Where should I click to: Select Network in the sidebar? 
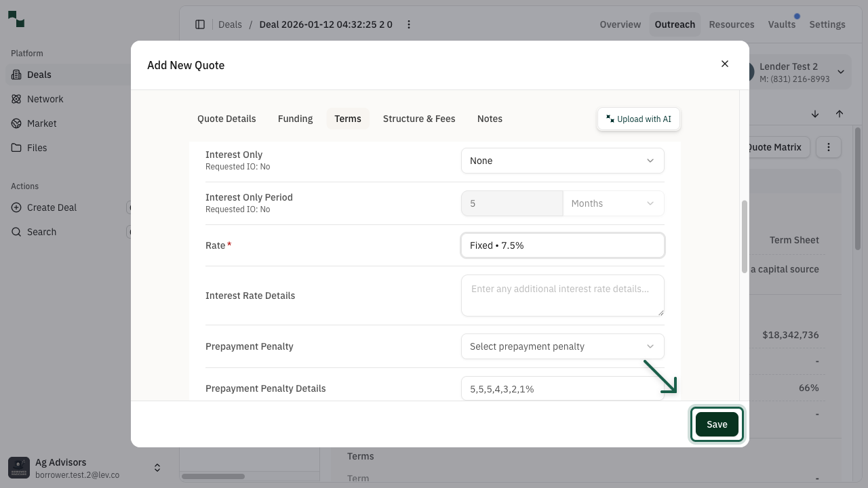tap(45, 99)
